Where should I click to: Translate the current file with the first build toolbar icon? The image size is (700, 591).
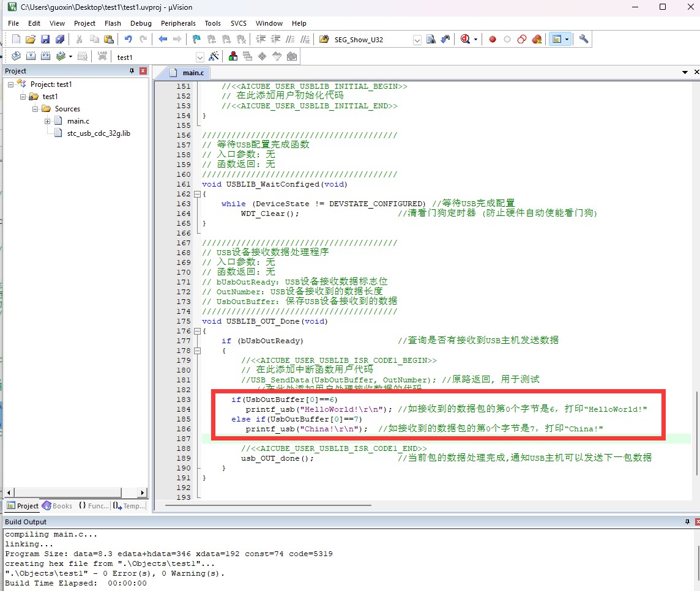click(16, 56)
